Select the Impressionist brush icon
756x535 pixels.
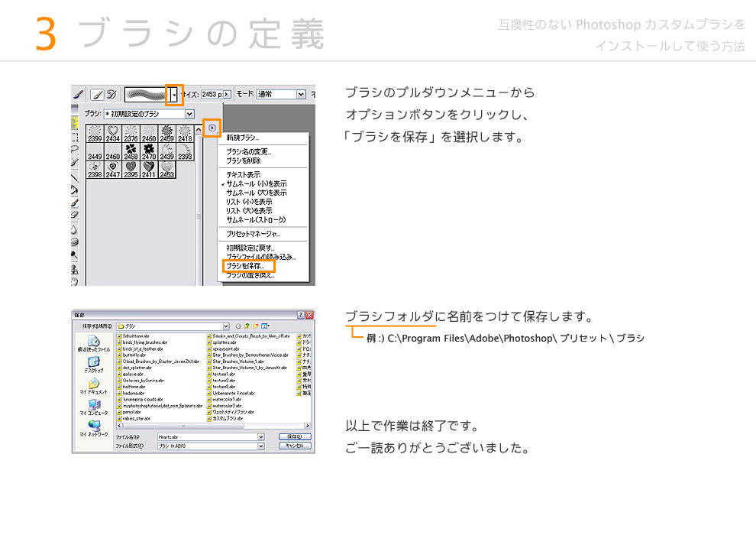click(x=111, y=94)
